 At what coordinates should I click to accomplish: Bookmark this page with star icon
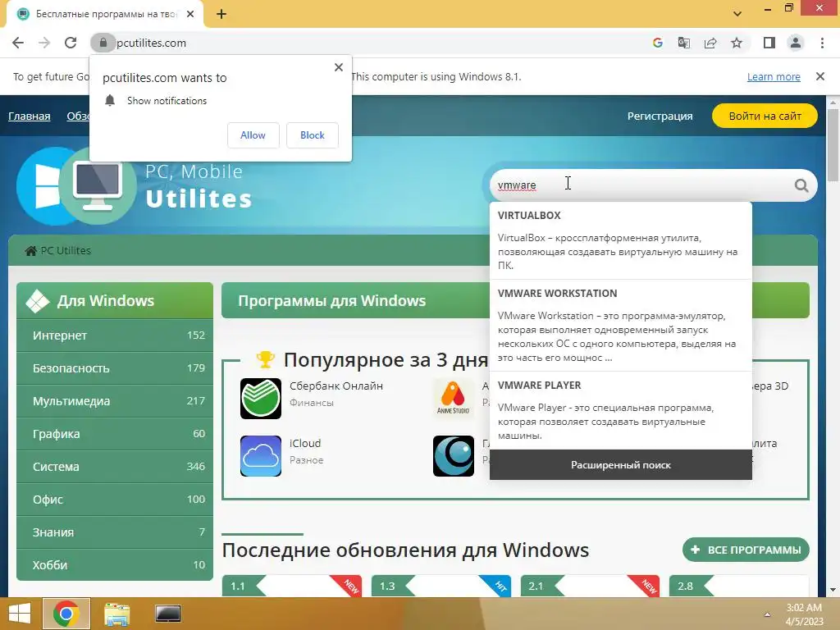coord(737,43)
